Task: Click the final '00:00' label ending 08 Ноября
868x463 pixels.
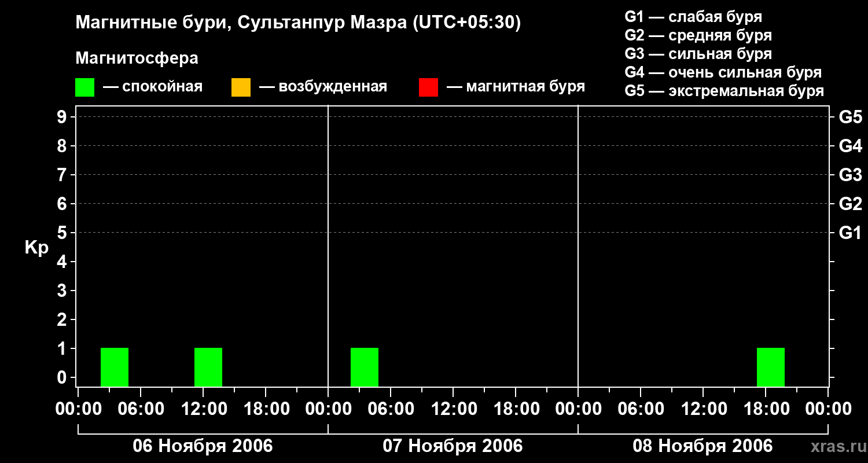Action: (x=828, y=409)
